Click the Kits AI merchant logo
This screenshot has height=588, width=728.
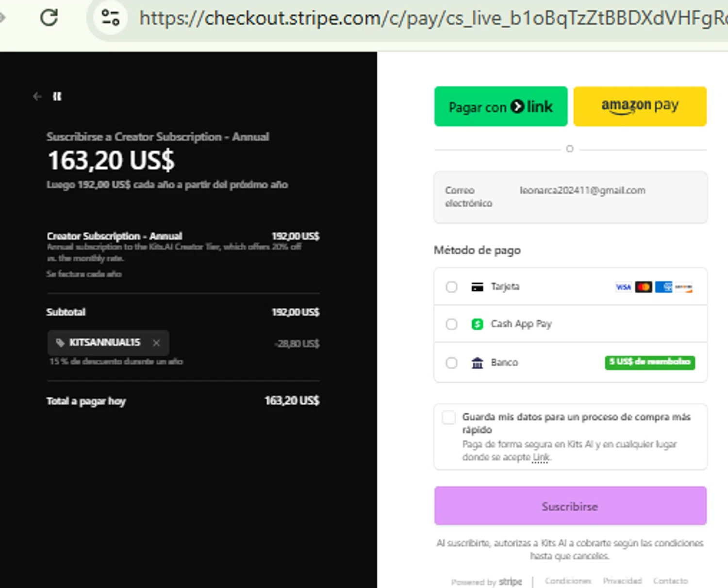tap(57, 97)
